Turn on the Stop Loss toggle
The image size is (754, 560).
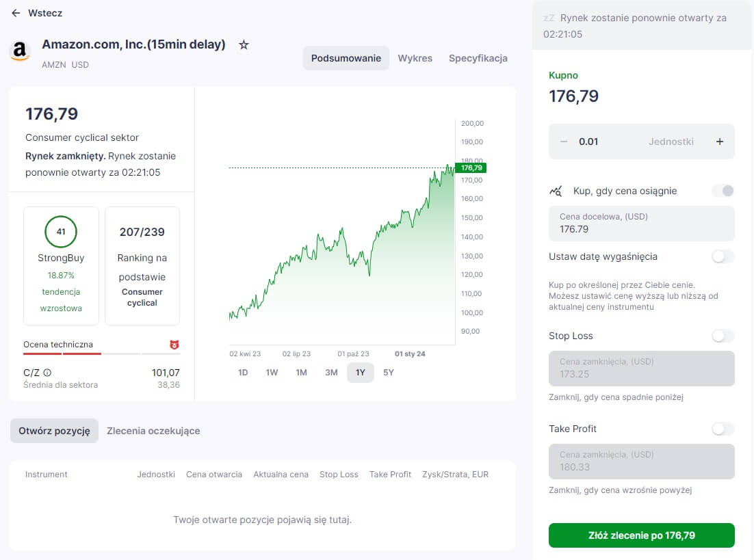pyautogui.click(x=723, y=336)
